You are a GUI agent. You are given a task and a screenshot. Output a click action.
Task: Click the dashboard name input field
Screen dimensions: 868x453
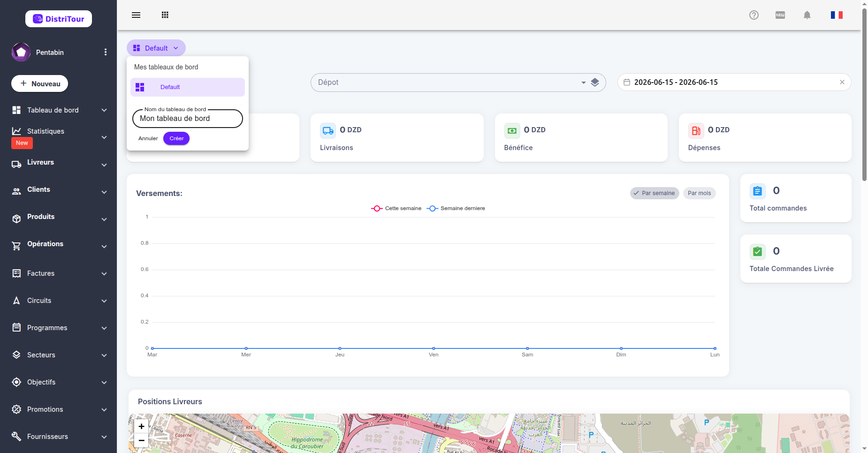(x=188, y=119)
